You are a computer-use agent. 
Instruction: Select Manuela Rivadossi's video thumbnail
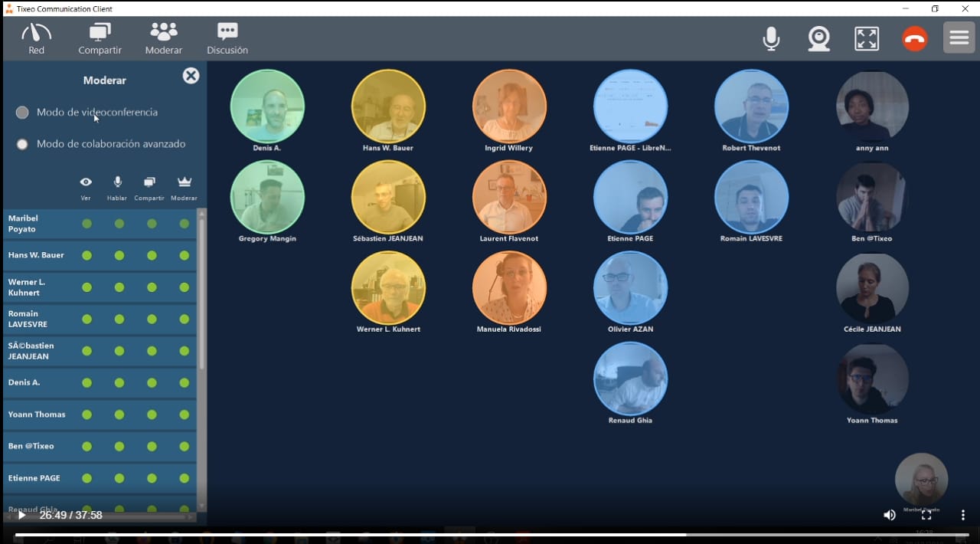[509, 287]
